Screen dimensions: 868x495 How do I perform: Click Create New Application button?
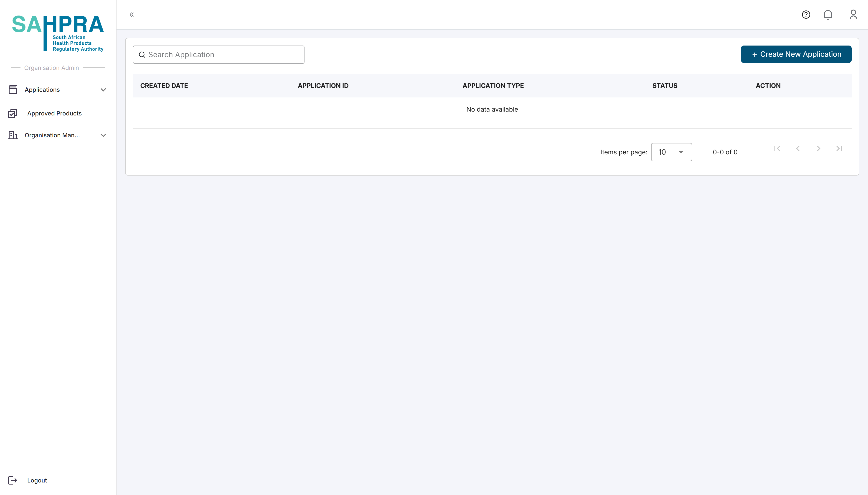[x=796, y=54]
